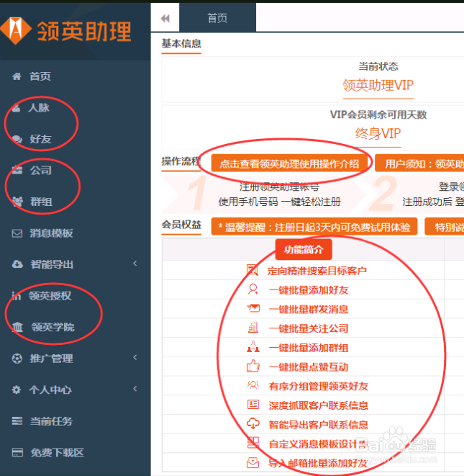464x476 pixels.
Task: Click the 领英助理VIP status link
Action: pyautogui.click(x=378, y=85)
